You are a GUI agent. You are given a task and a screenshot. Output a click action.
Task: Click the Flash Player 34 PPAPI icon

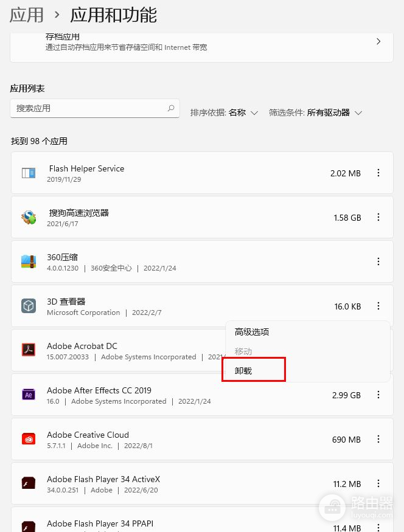coord(29,527)
